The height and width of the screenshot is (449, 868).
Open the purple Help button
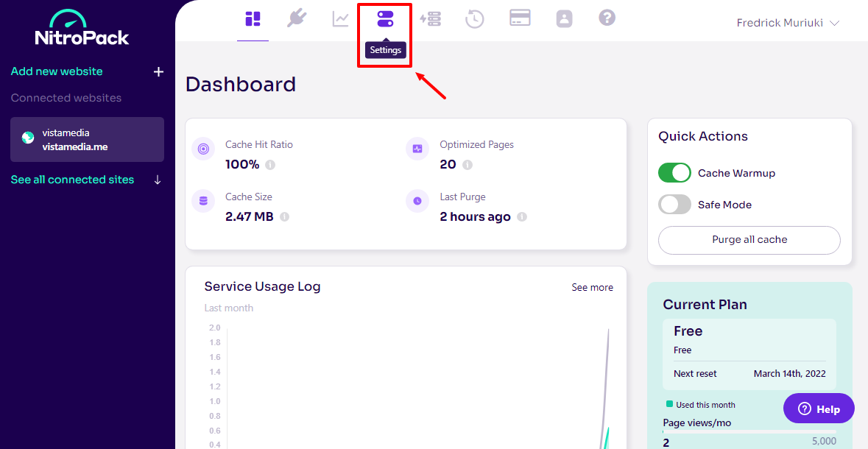click(x=819, y=409)
